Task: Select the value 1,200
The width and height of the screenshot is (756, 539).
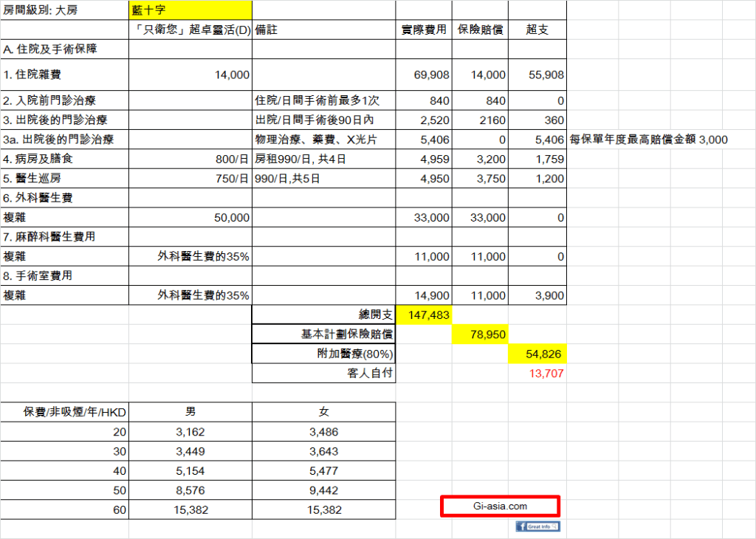Action: pos(549,179)
